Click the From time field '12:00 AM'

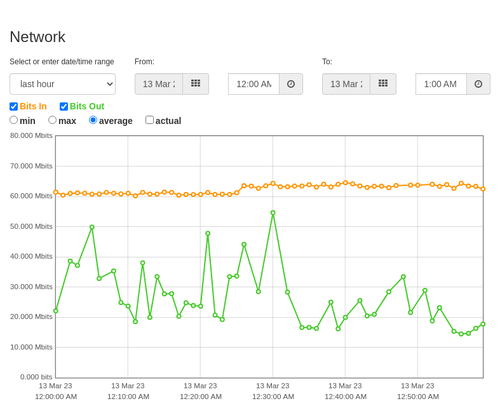coord(254,84)
